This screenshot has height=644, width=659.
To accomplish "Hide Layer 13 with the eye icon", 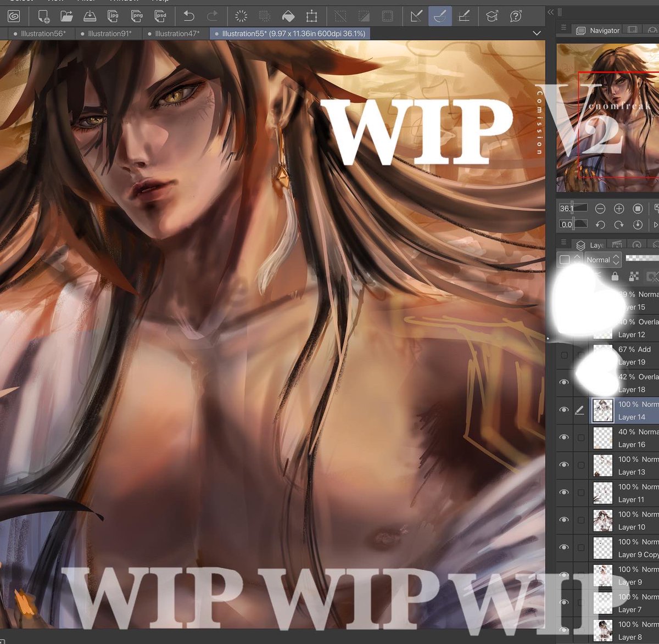I will (x=564, y=465).
